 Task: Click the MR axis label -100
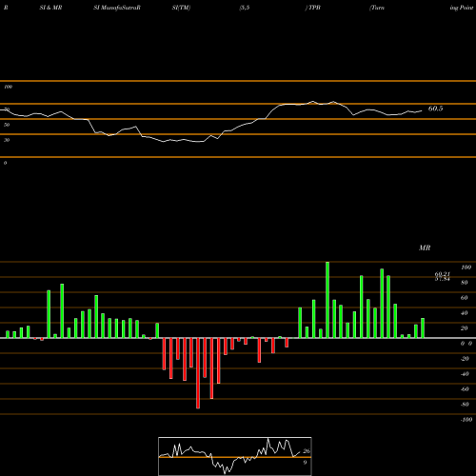click(x=466, y=420)
